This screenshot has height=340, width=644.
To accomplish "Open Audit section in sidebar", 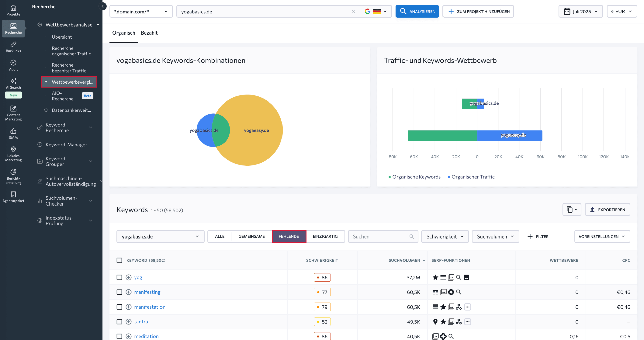I will pos(13,65).
